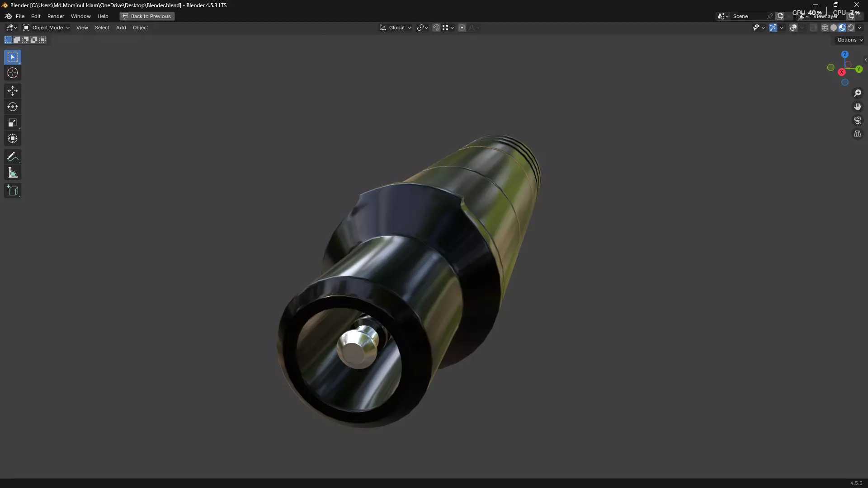The image size is (868, 488).
Task: Open the scene browse dropdown
Action: pos(723,16)
